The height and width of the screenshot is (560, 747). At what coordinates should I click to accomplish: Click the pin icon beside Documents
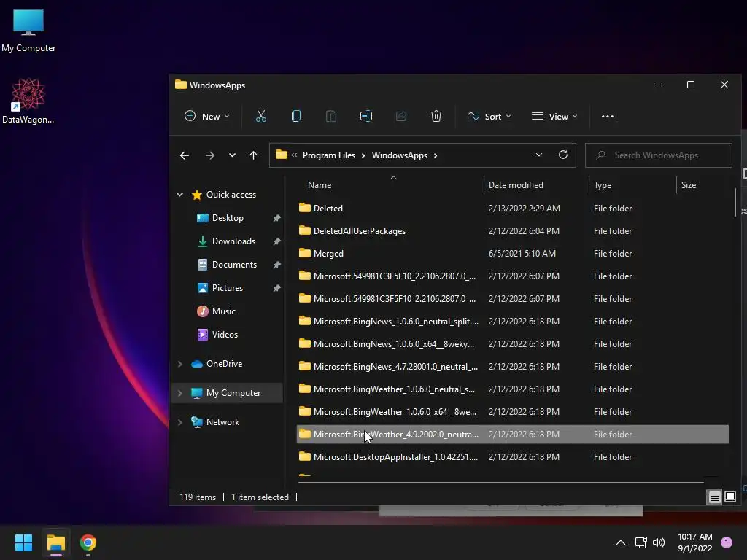pyautogui.click(x=276, y=265)
